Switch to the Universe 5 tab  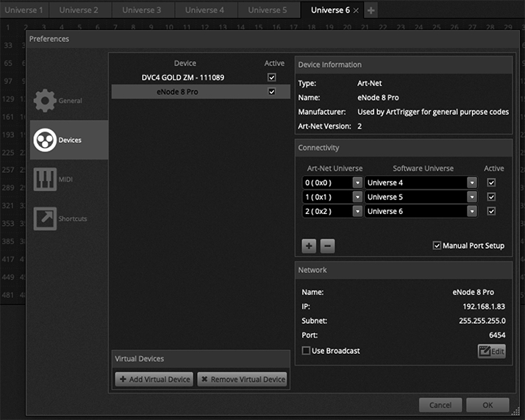coord(268,10)
